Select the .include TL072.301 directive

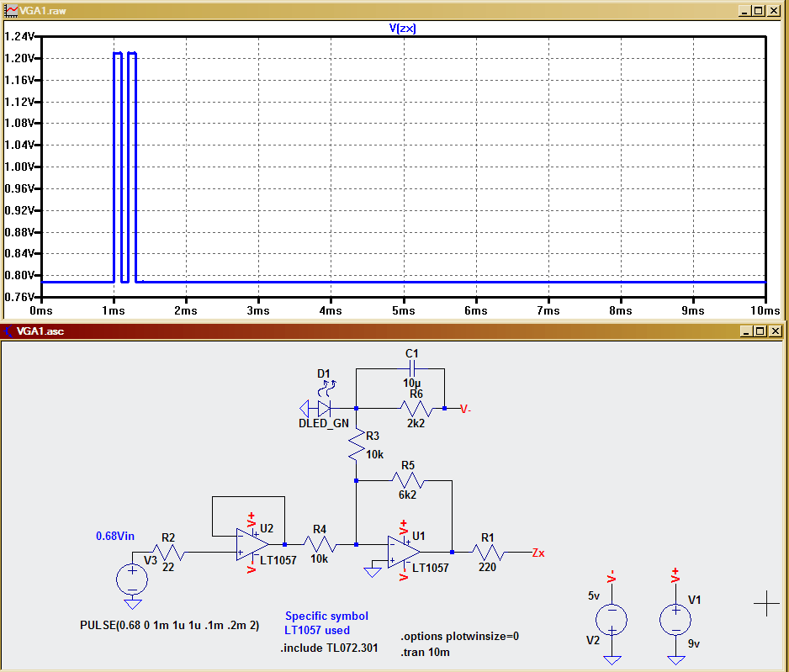[x=329, y=648]
